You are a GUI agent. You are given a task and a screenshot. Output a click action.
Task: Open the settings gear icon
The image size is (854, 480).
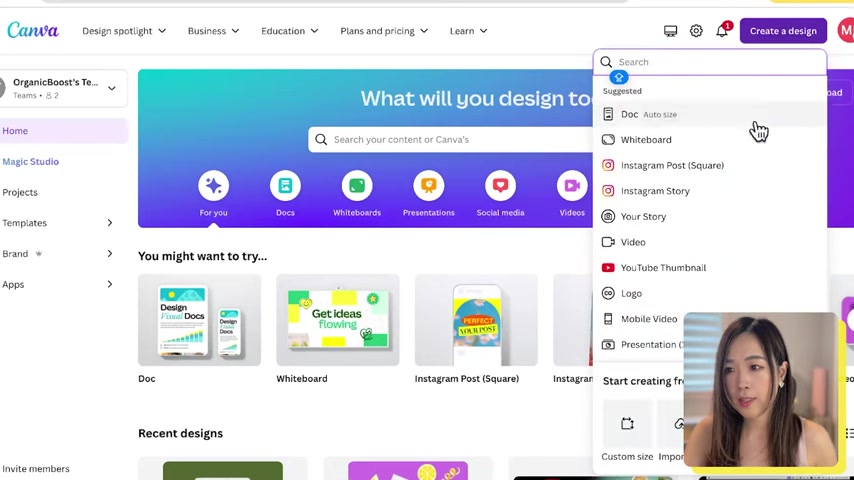696,31
